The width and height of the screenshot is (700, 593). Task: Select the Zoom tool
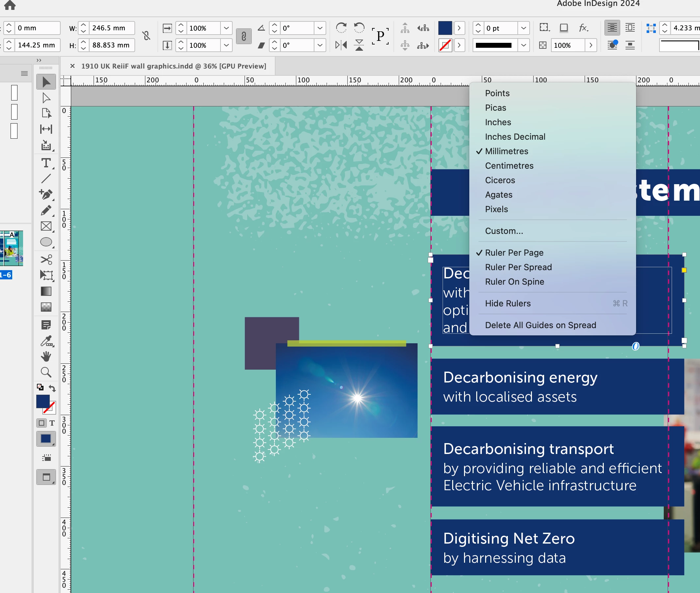(46, 372)
